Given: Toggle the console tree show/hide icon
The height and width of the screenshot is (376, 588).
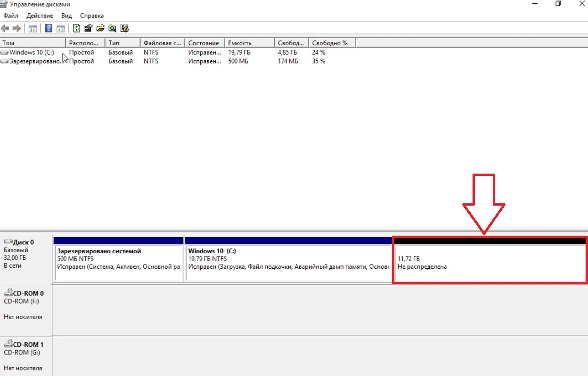Looking at the screenshot, I should (x=33, y=28).
